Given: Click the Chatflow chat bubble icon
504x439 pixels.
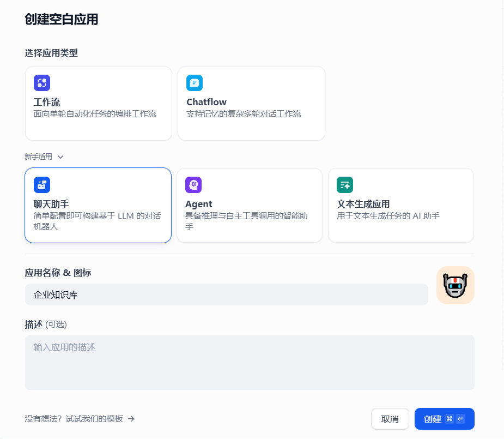Looking at the screenshot, I should tap(195, 83).
